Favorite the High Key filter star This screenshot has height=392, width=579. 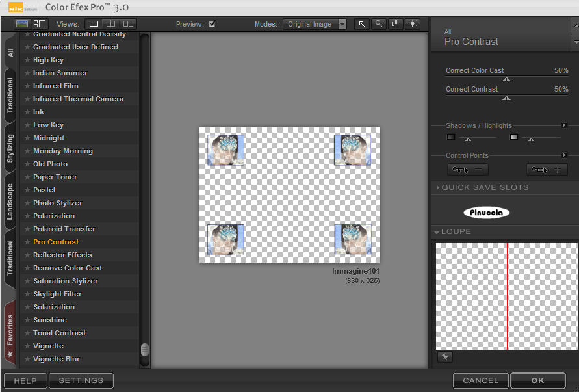[x=27, y=60]
